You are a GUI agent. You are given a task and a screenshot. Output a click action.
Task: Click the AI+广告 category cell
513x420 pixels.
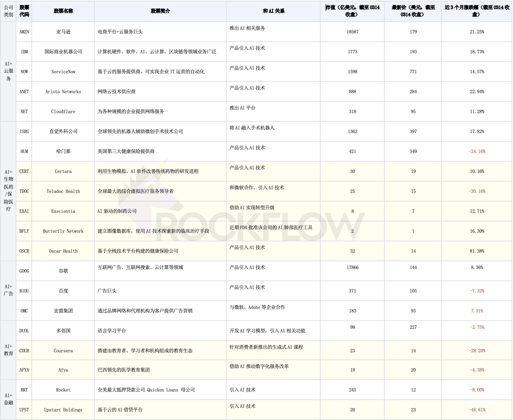(8, 291)
